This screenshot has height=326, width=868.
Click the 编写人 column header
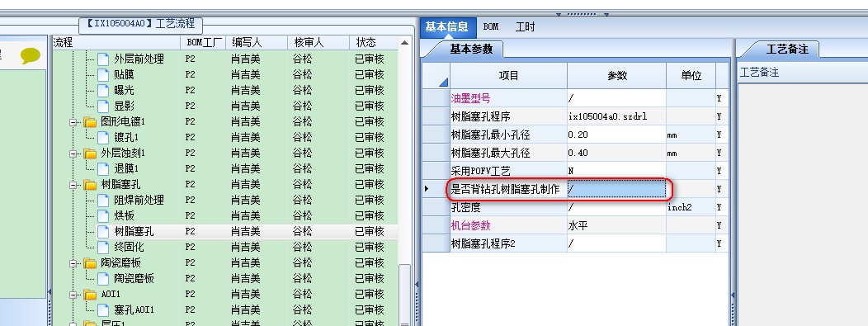[x=257, y=42]
